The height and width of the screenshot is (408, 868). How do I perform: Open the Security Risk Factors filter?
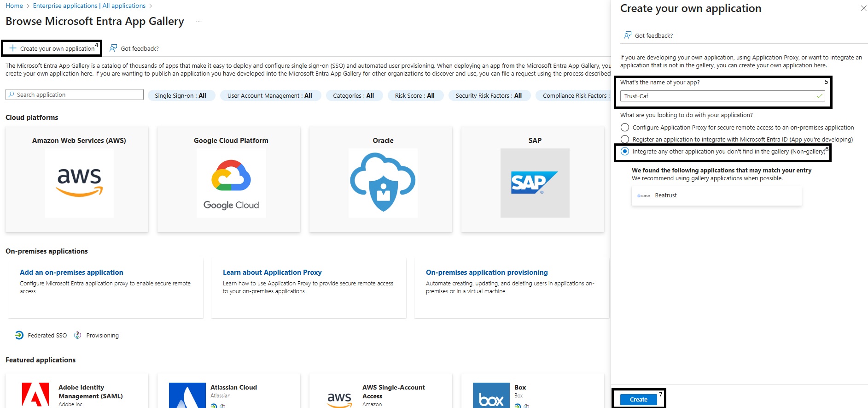pos(489,95)
